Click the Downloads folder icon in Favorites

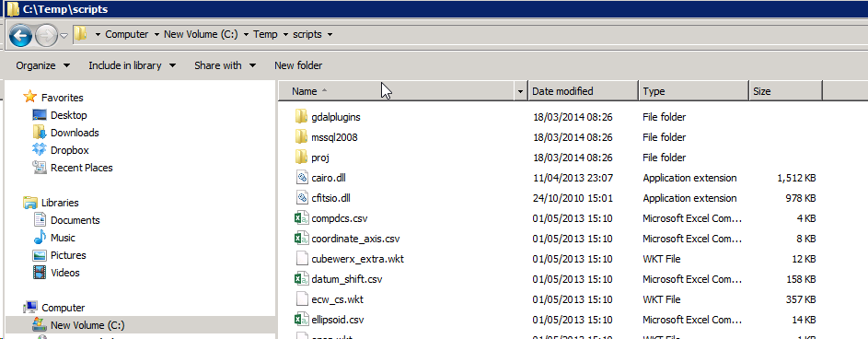40,132
